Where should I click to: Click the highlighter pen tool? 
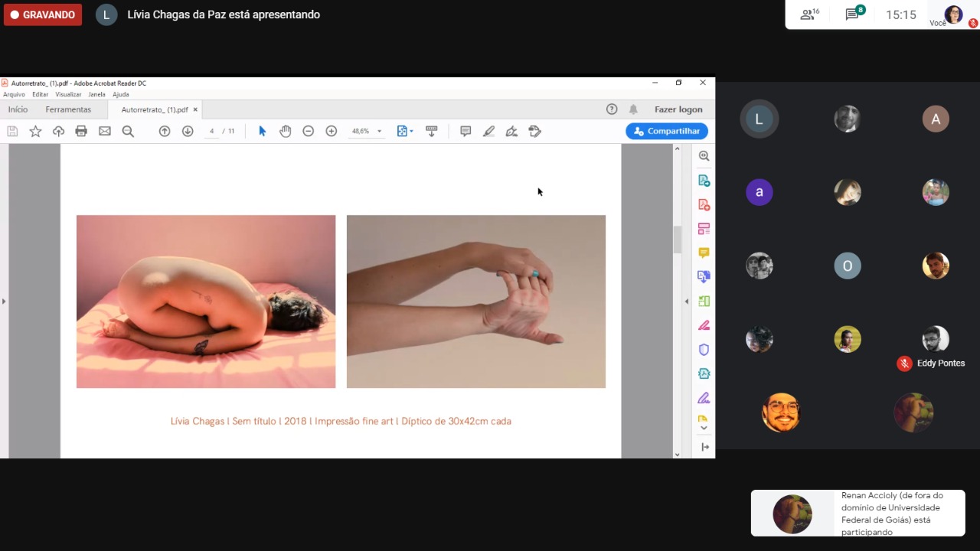point(488,131)
